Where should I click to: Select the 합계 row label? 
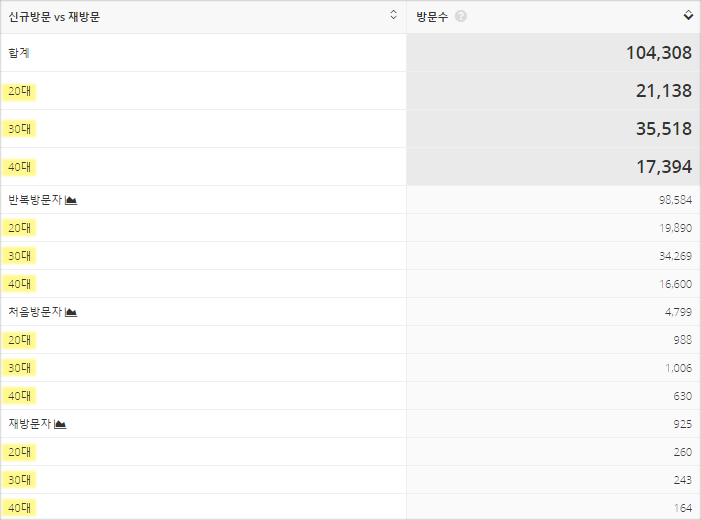click(x=18, y=53)
